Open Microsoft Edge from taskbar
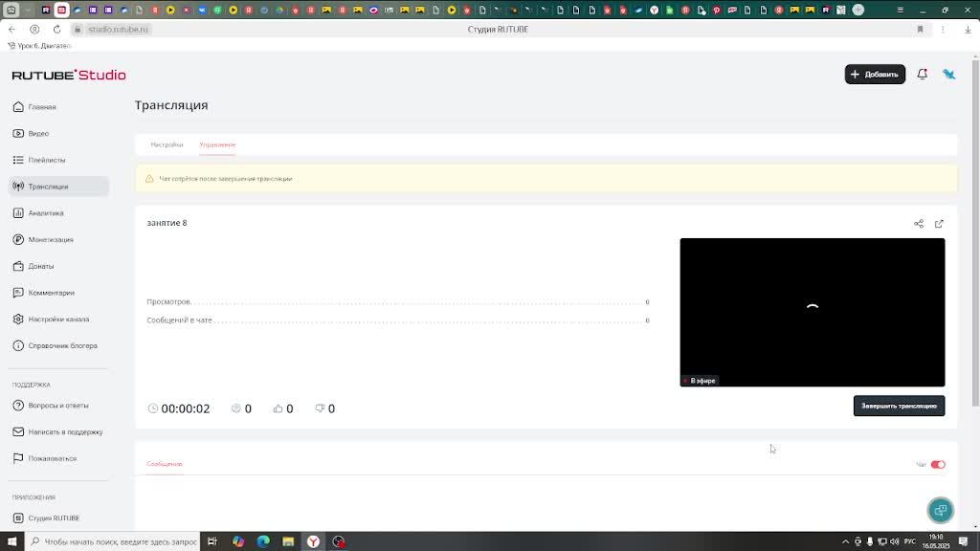Screen dimensions: 980x551 tap(263, 541)
